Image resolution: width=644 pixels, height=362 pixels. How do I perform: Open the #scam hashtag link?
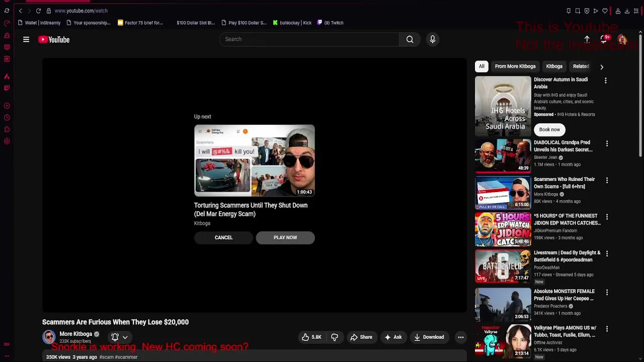pyautogui.click(x=107, y=357)
